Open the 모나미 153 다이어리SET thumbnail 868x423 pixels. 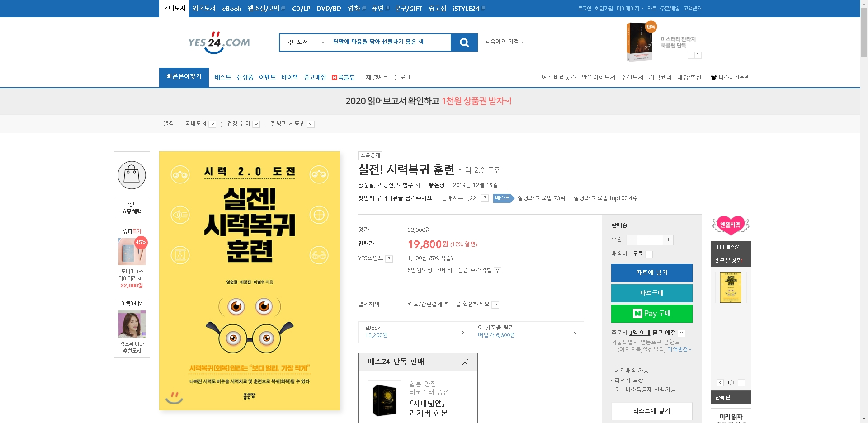pos(132,251)
